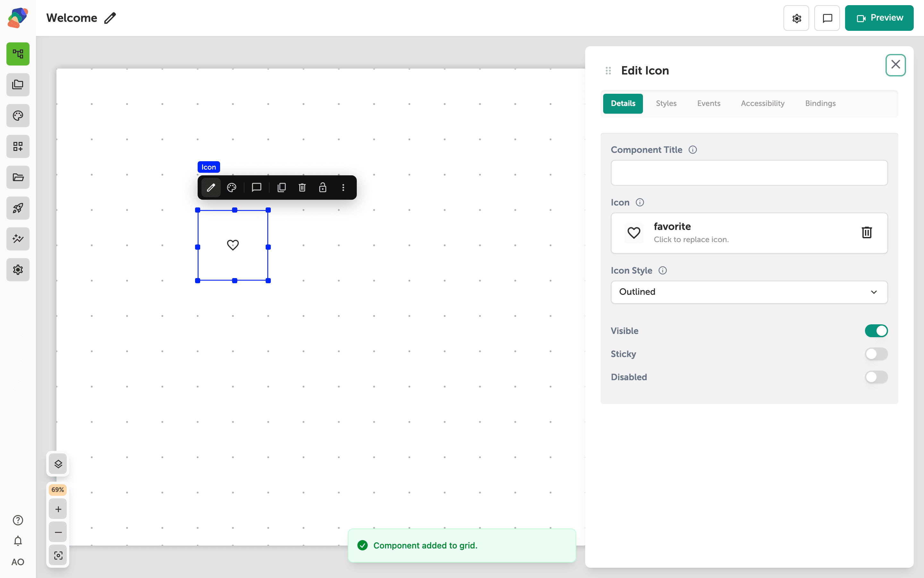Screen dimensions: 924x578
Task: Open the pages icon in left sidebar
Action: [x=18, y=84]
